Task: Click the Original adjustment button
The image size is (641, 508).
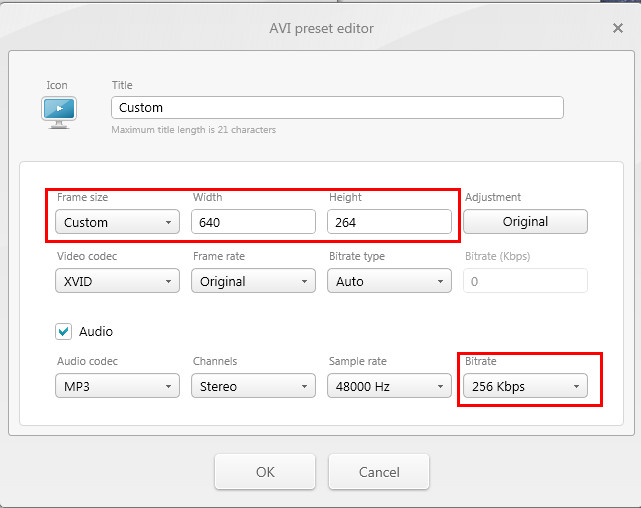Action: coord(525,221)
